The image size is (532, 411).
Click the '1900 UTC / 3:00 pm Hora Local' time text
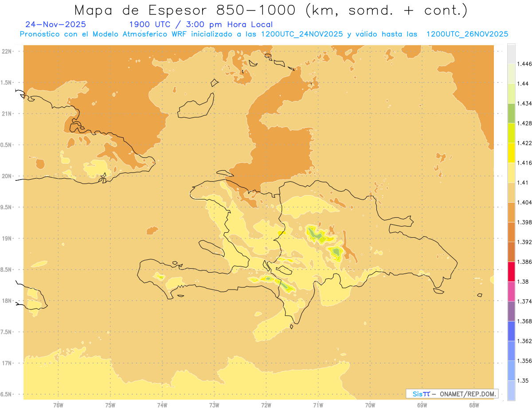201,25
